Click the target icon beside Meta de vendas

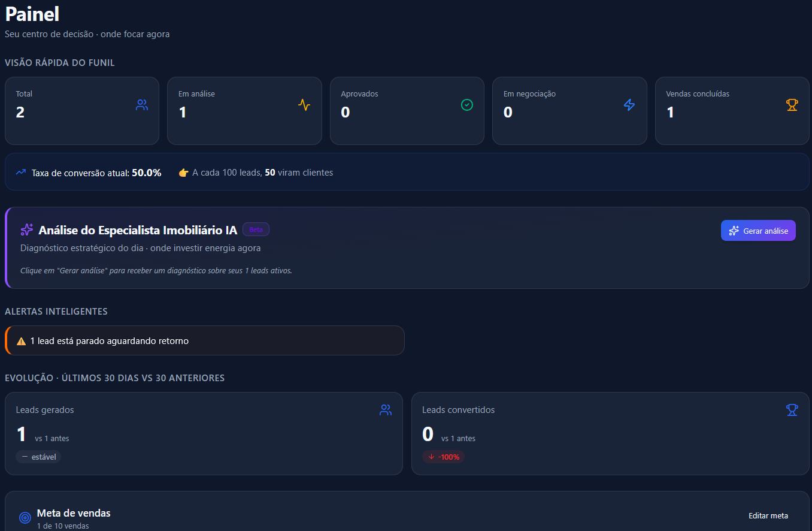click(x=25, y=517)
